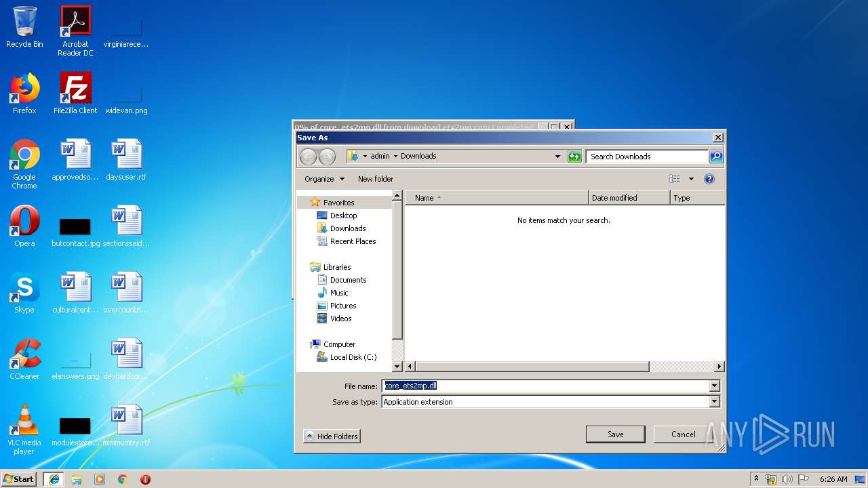Click Chrome icon in taskbar
This screenshot has height=488, width=868.
tap(123, 479)
